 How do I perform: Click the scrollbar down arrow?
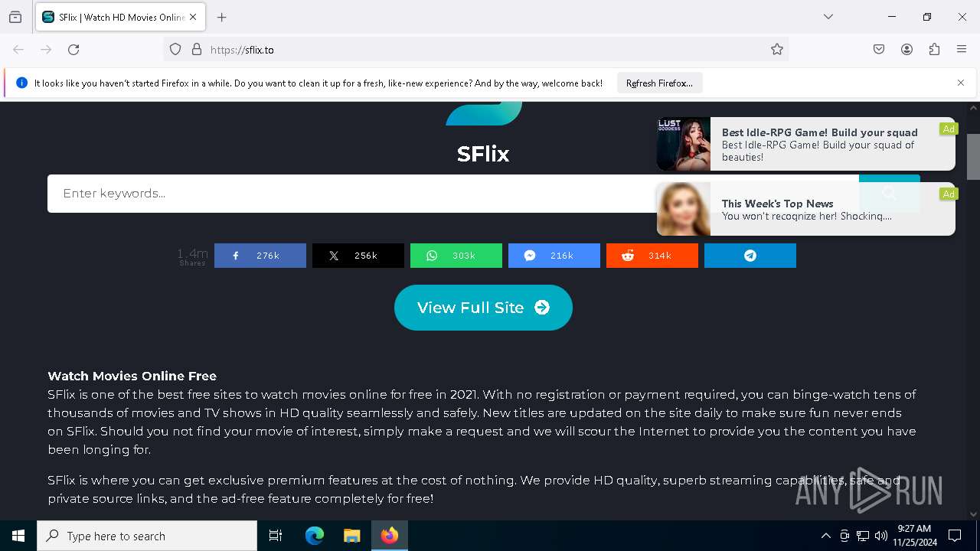[973, 514]
